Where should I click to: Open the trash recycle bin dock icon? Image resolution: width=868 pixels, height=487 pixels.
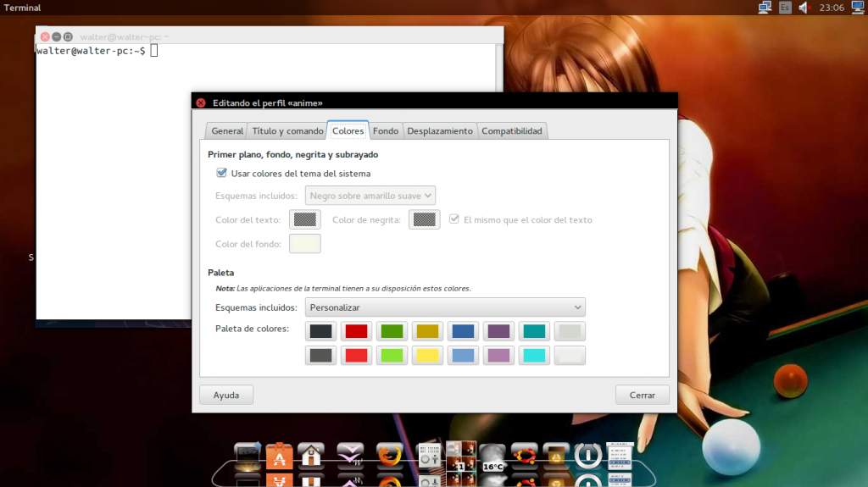556,456
